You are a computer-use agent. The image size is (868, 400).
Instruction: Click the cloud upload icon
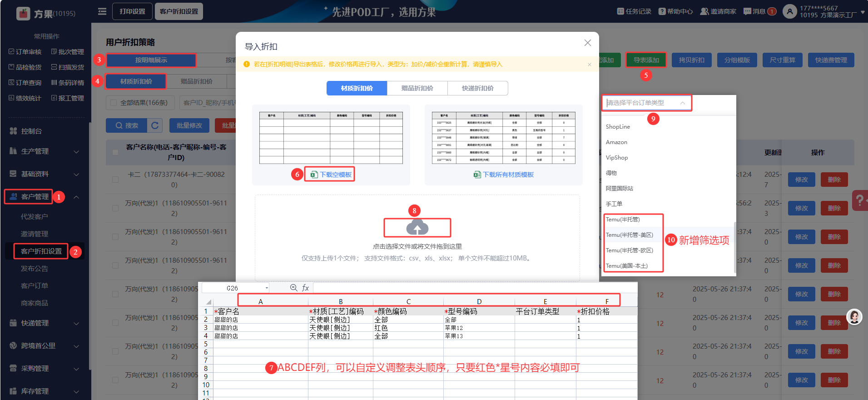[417, 227]
